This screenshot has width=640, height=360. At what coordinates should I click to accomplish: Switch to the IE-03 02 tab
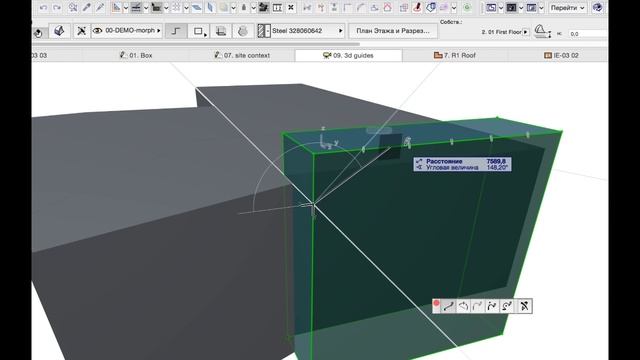(561, 55)
